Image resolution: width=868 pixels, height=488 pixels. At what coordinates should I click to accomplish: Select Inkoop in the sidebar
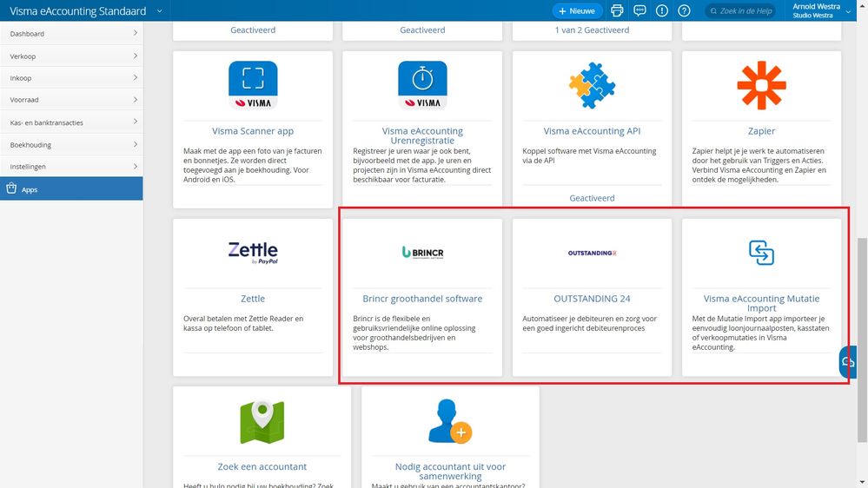pyautogui.click(x=71, y=78)
